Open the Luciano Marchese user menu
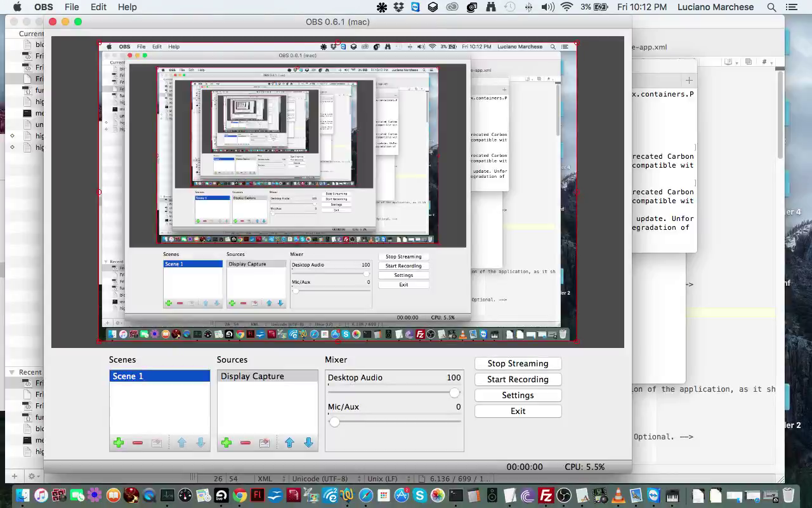The width and height of the screenshot is (812, 508). click(x=716, y=7)
